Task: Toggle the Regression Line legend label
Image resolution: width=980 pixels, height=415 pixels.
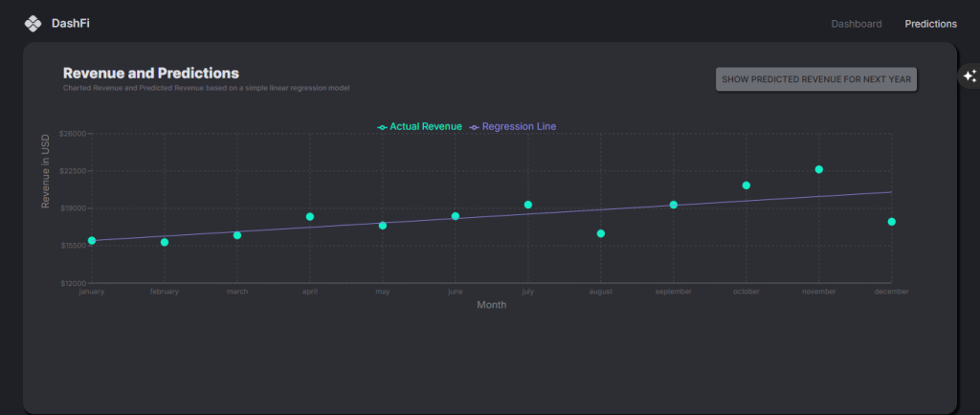Action: click(x=519, y=126)
